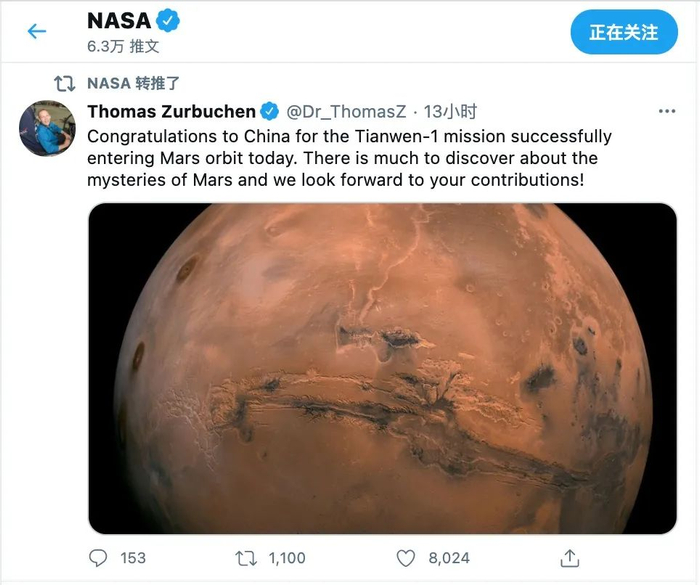Open the reply icon with 153 replies
This screenshot has width=700, height=585.
[101, 557]
